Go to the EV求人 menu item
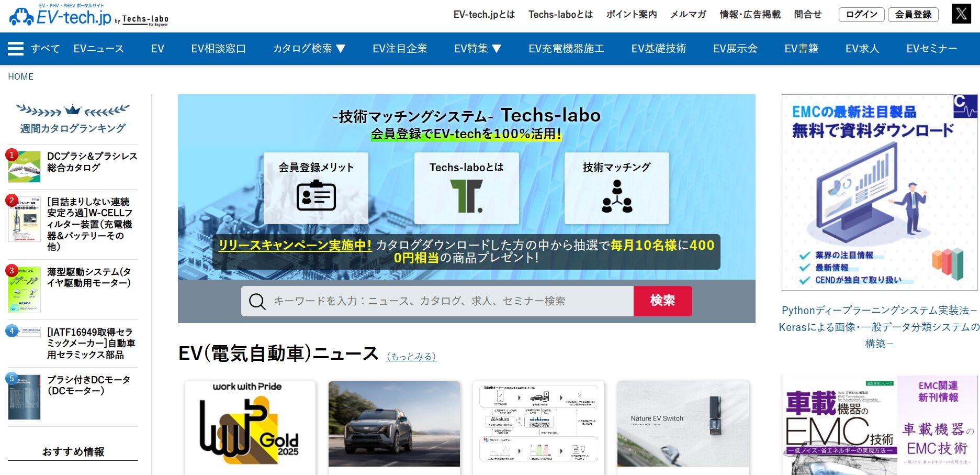Screen dimensions: 980x475 (862, 49)
